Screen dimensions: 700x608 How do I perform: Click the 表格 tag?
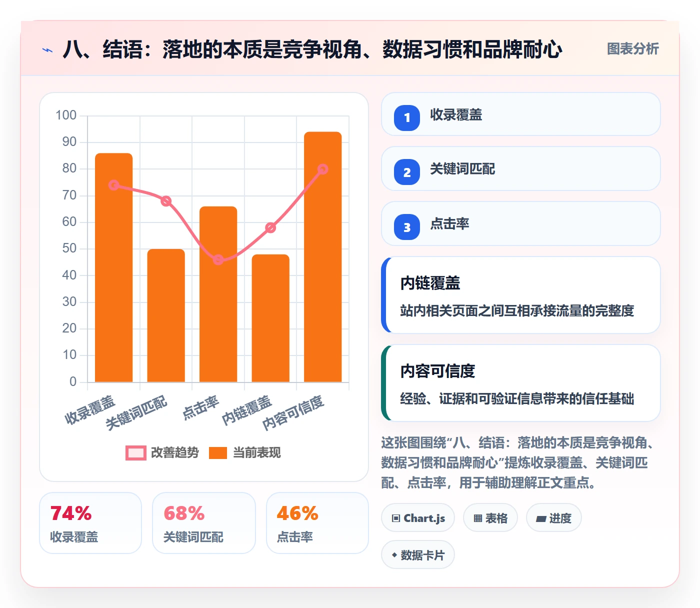(490, 518)
